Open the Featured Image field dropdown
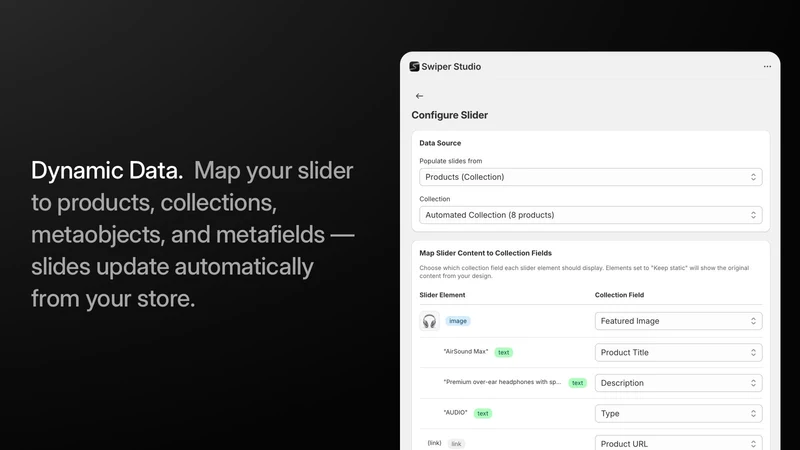Image resolution: width=800 pixels, height=450 pixels. tap(678, 321)
